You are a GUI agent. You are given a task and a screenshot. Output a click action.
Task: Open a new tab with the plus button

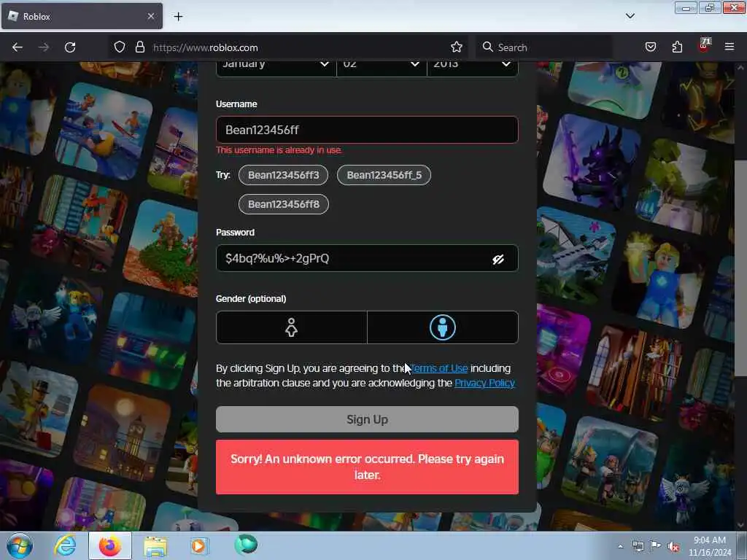tap(178, 17)
